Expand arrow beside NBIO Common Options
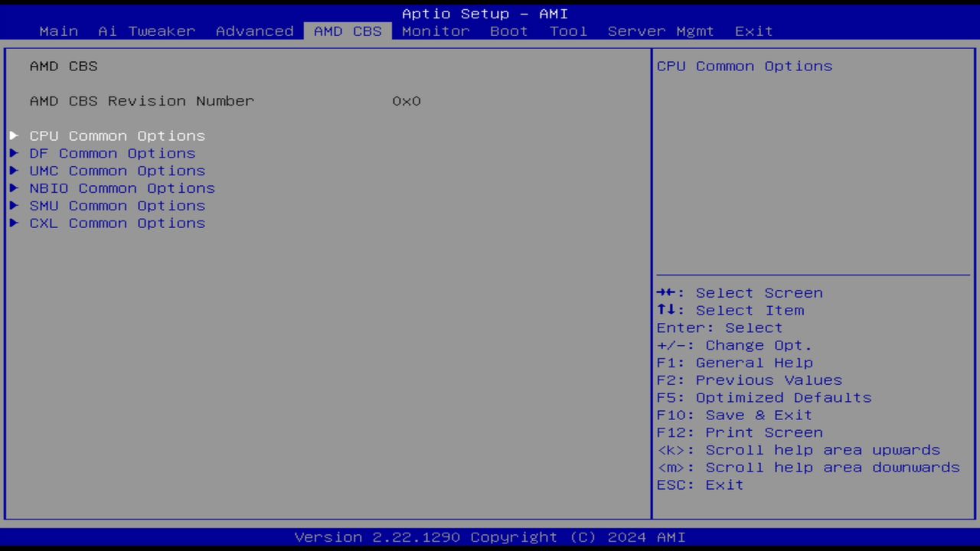This screenshot has height=551, width=980. click(x=14, y=188)
